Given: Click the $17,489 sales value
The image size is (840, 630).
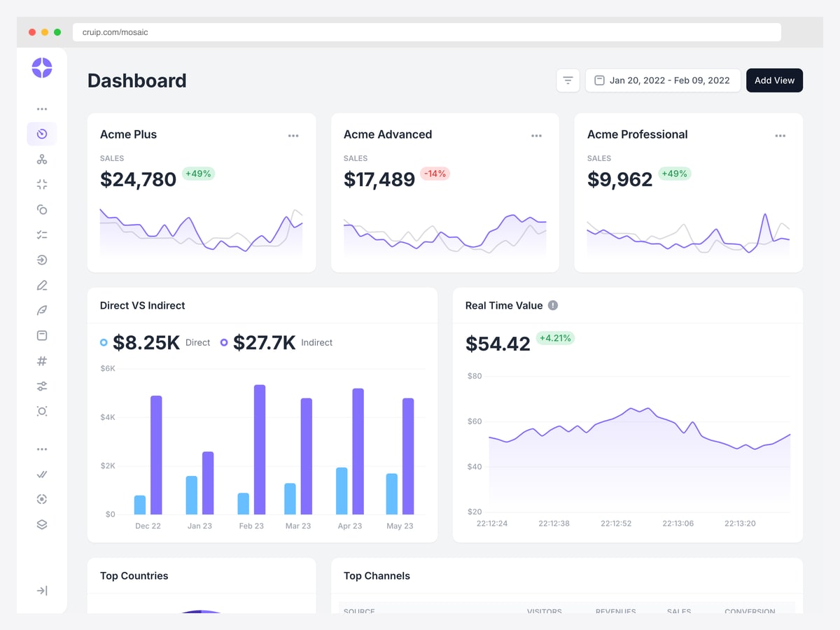Looking at the screenshot, I should click(x=379, y=179).
